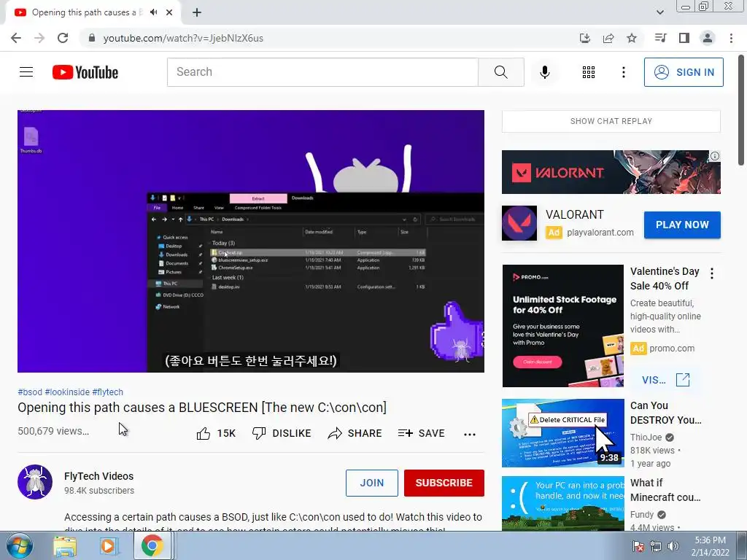Click the DISLIKE thumbs down button
Image resolution: width=747 pixels, height=560 pixels.
[282, 433]
